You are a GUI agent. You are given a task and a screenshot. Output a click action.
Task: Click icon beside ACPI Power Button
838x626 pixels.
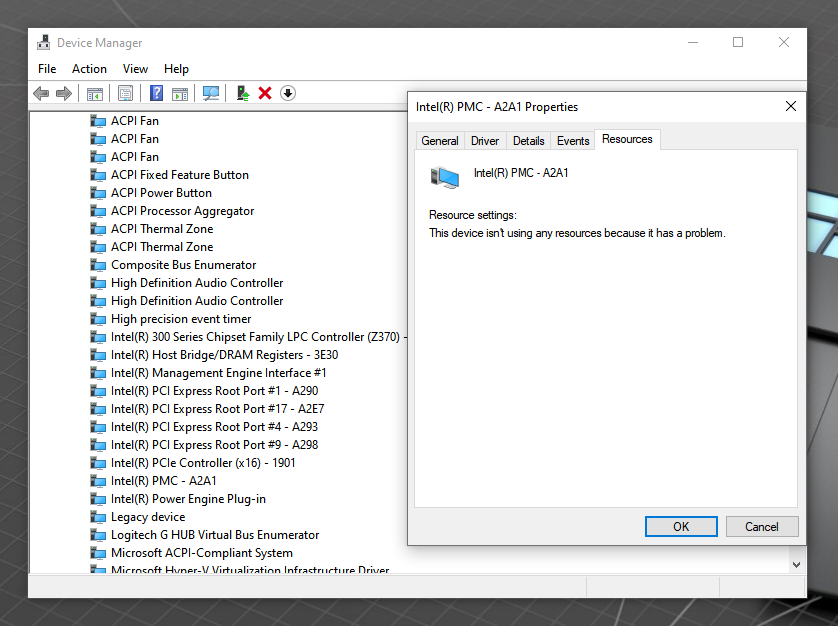(98, 193)
